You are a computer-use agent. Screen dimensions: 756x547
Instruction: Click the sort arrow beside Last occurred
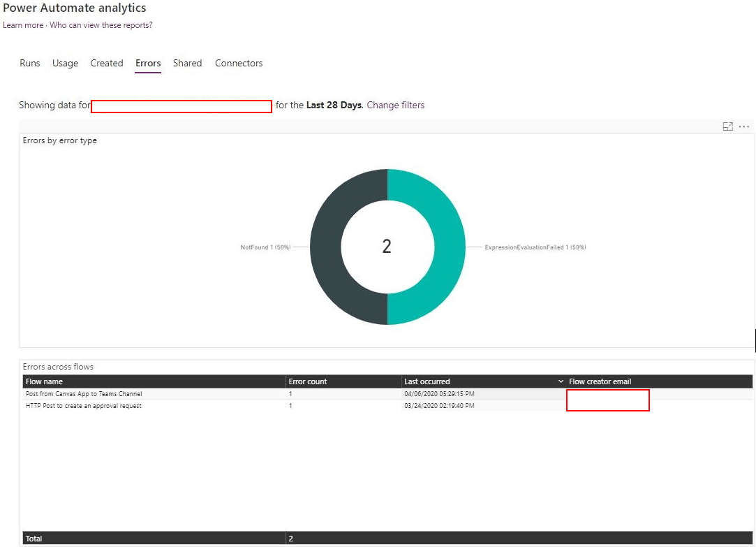tap(561, 381)
